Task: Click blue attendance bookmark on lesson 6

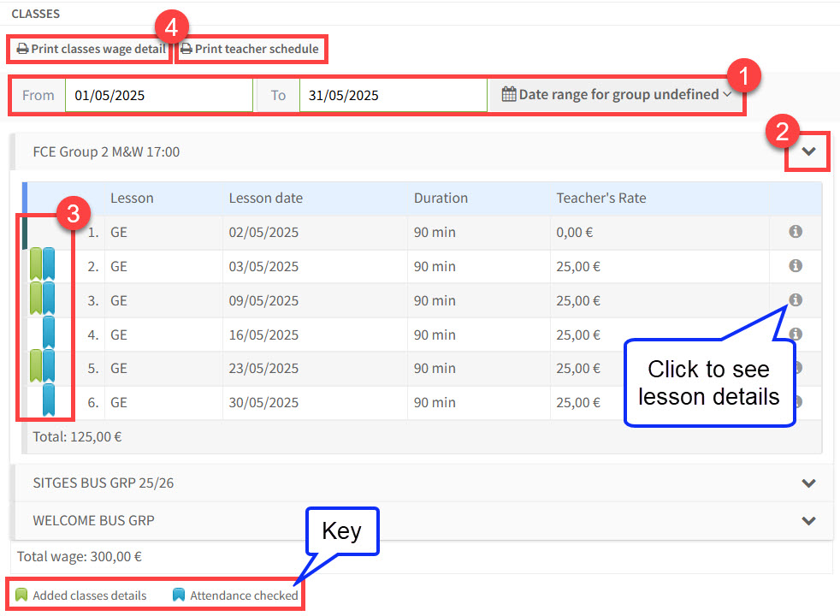Action: pos(49,400)
